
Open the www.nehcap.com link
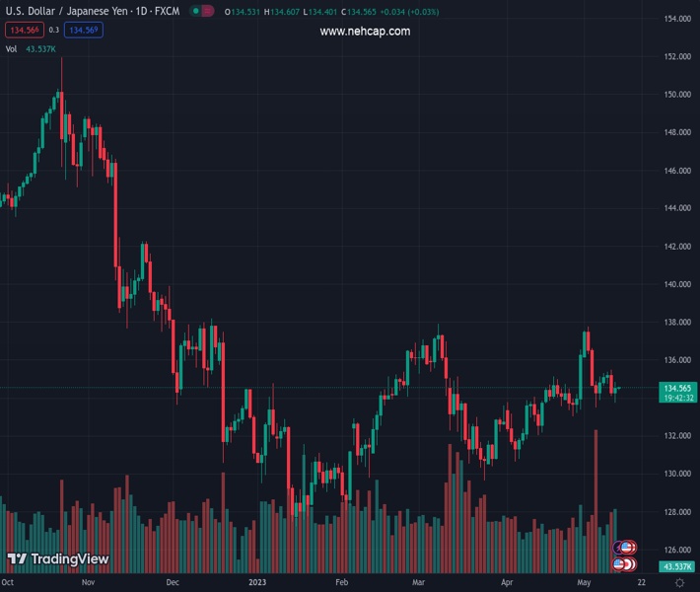coord(365,31)
